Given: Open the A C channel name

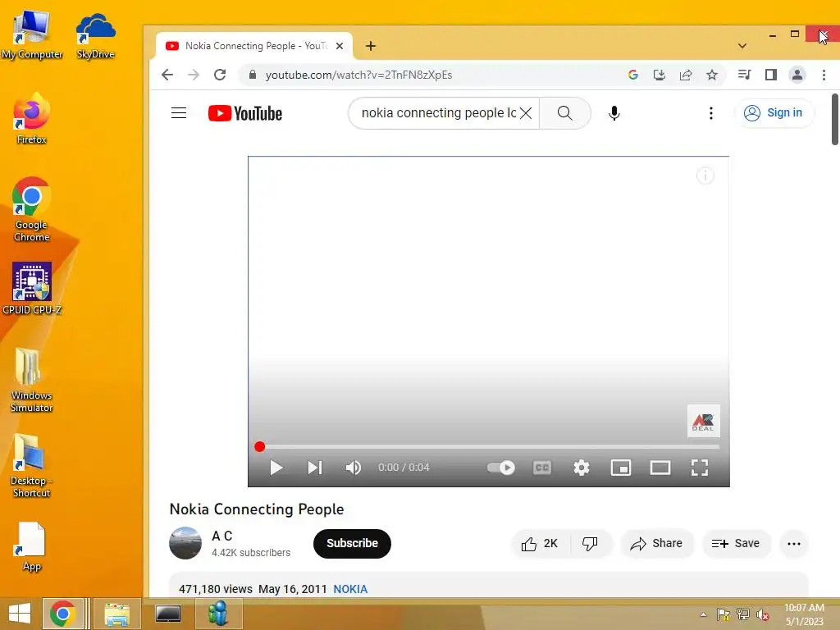Looking at the screenshot, I should 221,536.
